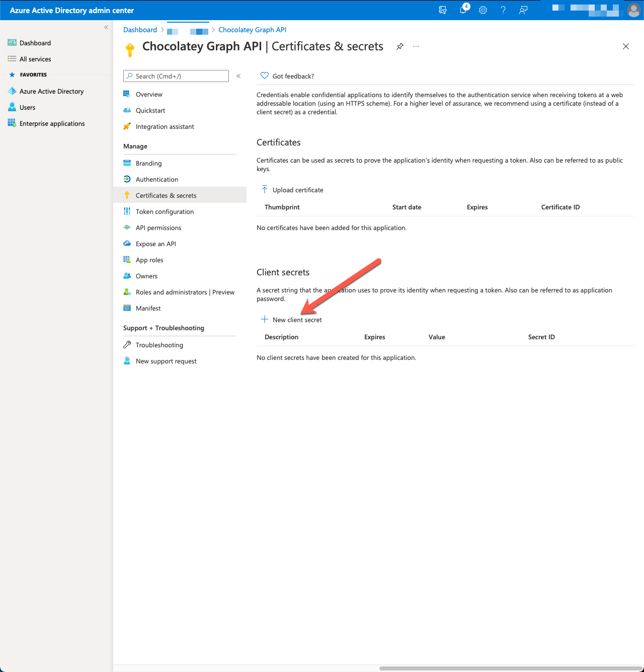Click the Roles and administrators icon
Image resolution: width=644 pixels, height=672 pixels.
point(127,292)
